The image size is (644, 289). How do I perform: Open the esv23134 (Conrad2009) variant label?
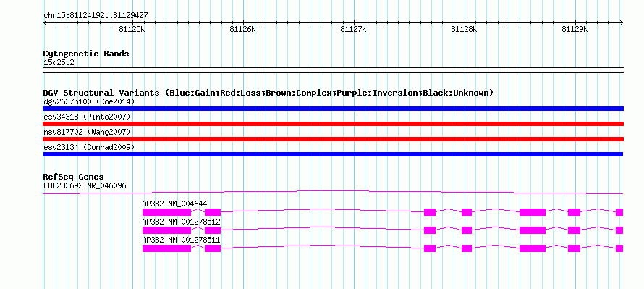coord(89,147)
